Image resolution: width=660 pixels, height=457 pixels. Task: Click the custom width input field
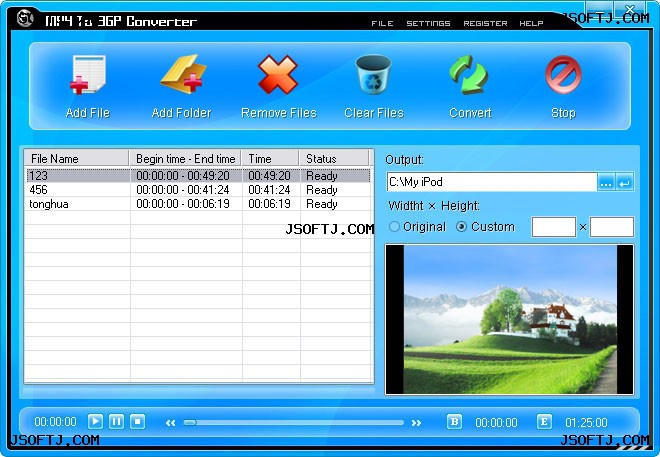point(554,227)
